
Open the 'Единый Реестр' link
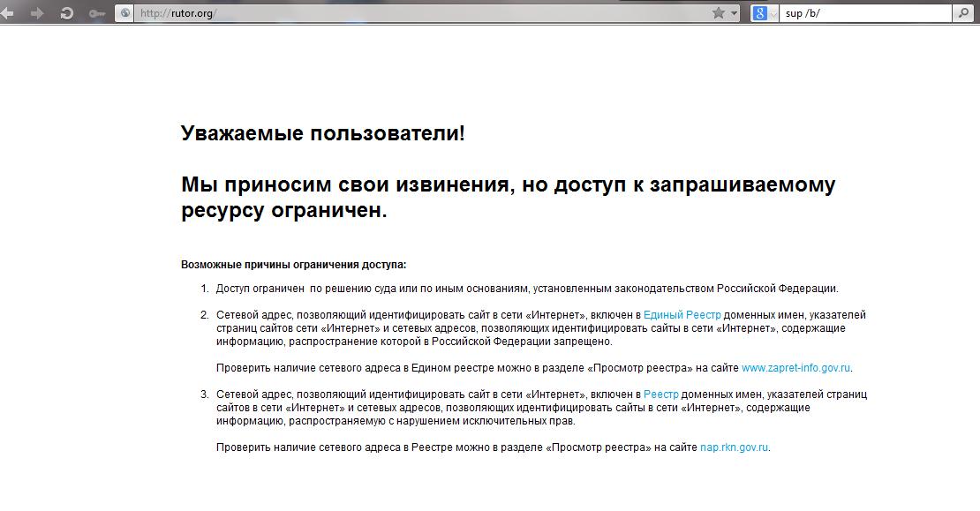(682, 315)
